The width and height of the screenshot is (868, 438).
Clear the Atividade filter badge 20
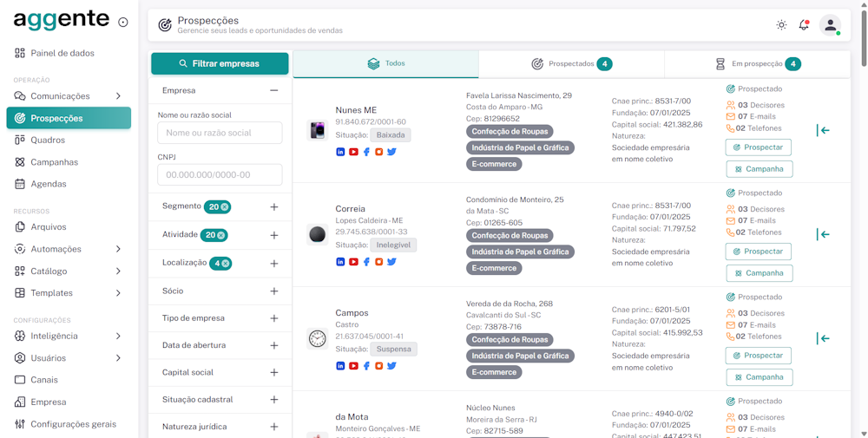click(220, 235)
